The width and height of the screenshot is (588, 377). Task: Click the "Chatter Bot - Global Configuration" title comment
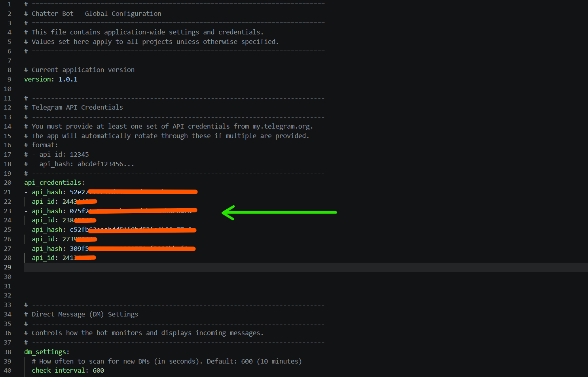96,14
